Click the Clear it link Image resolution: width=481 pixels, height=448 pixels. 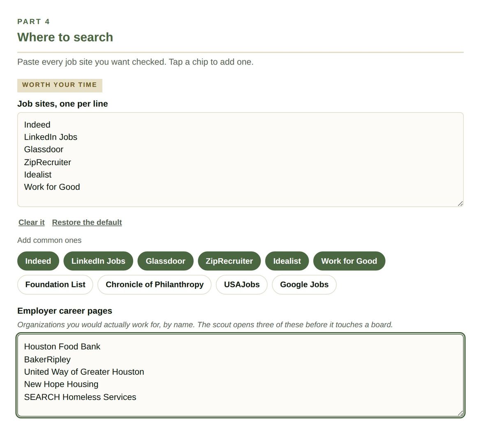pyautogui.click(x=32, y=222)
